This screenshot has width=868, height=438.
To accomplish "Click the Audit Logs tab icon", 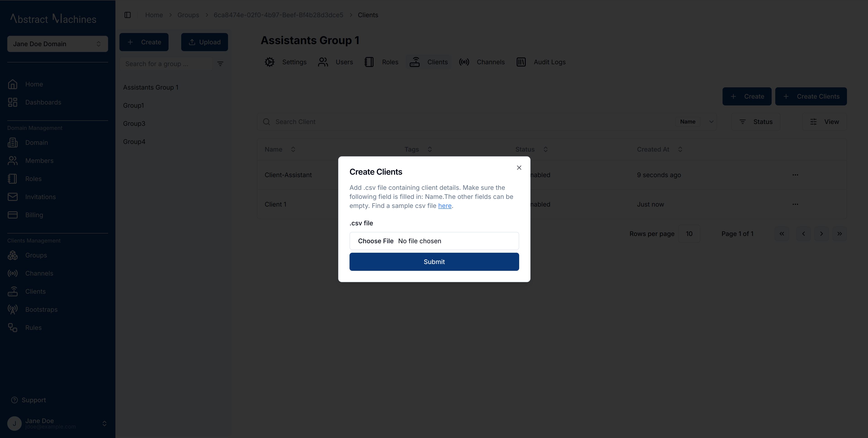I will coord(521,62).
